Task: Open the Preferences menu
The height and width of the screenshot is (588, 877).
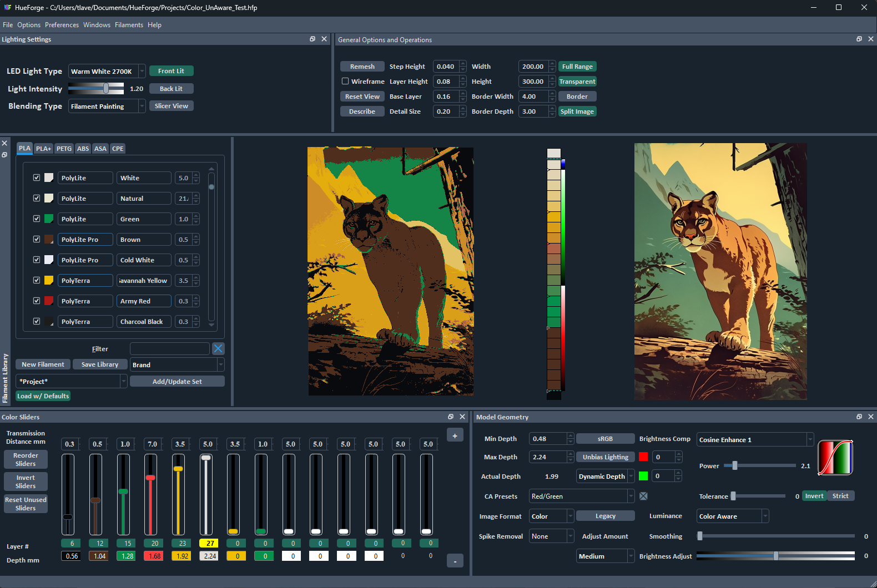Action: [62, 25]
